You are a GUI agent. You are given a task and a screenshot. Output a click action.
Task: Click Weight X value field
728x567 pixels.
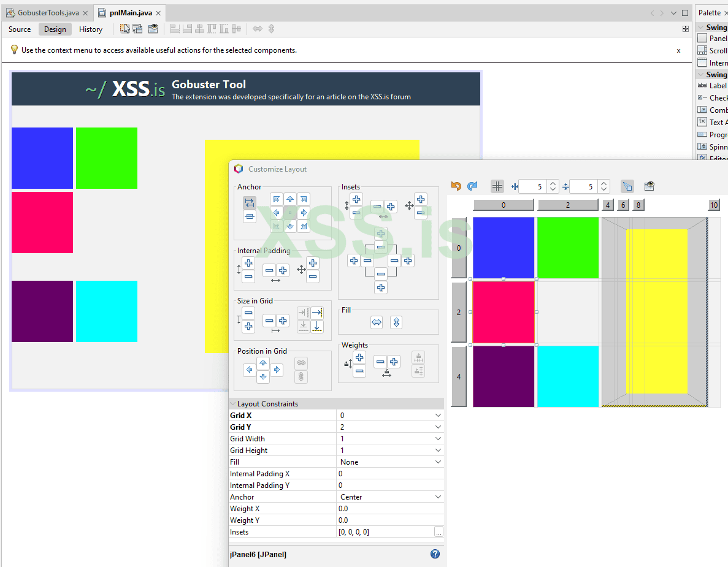coord(390,509)
